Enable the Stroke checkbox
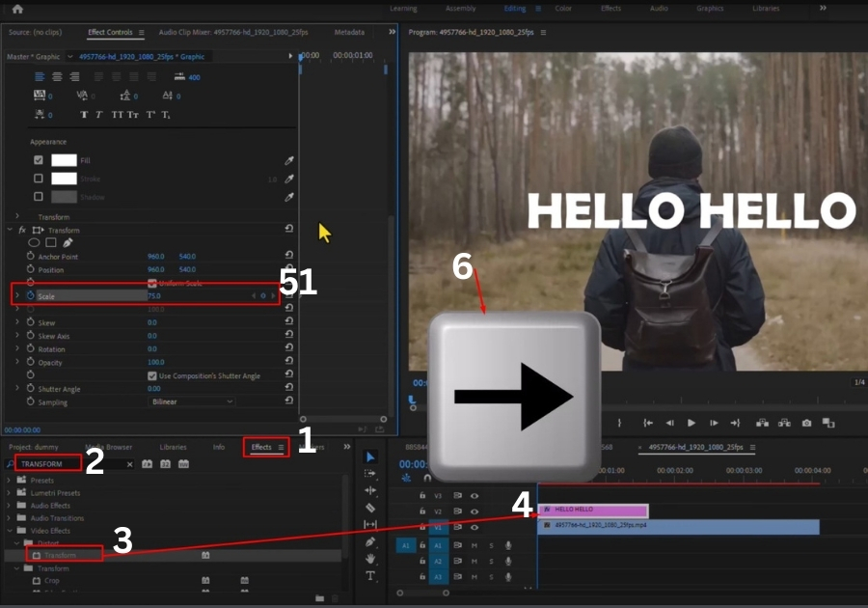 tap(39, 179)
